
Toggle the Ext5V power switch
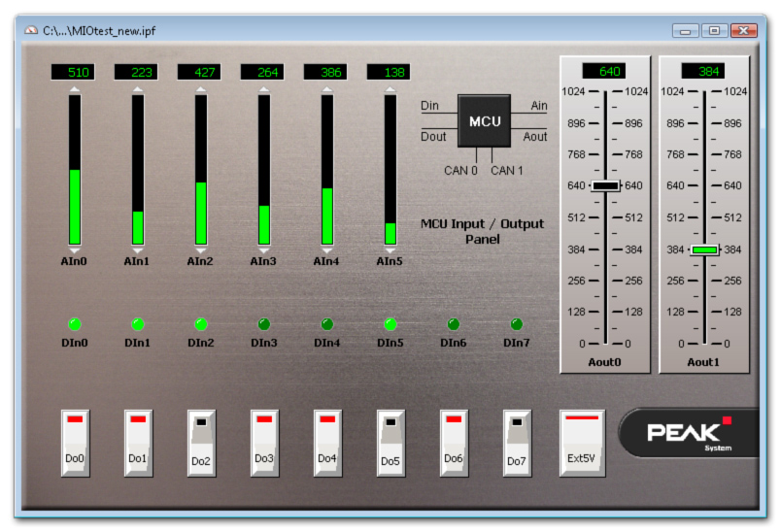pos(582,443)
